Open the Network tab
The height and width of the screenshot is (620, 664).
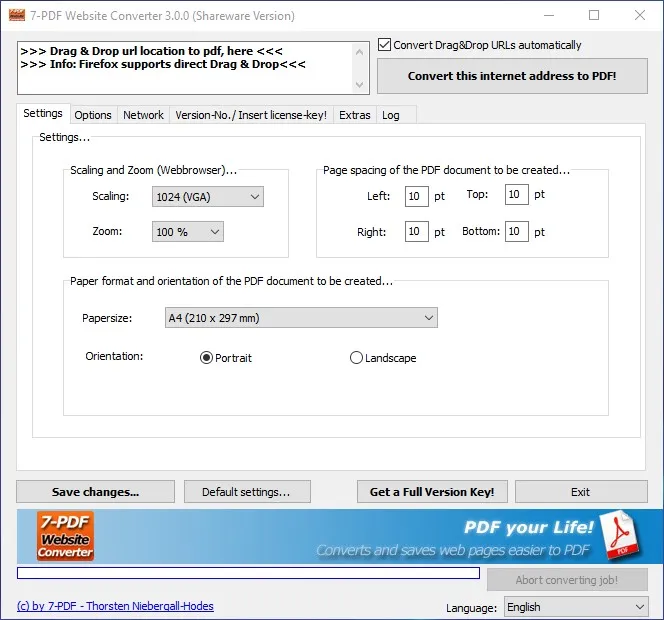143,115
